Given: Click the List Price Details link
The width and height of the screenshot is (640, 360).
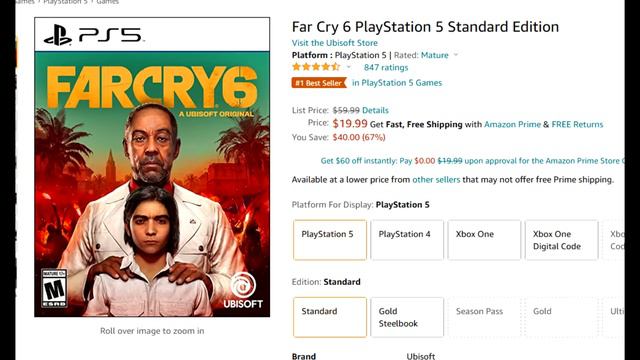Looking at the screenshot, I should point(375,110).
